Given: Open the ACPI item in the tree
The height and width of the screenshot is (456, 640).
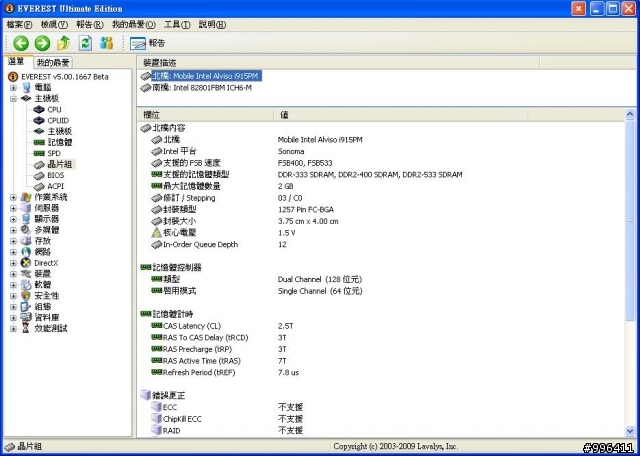Looking at the screenshot, I should coord(56,186).
